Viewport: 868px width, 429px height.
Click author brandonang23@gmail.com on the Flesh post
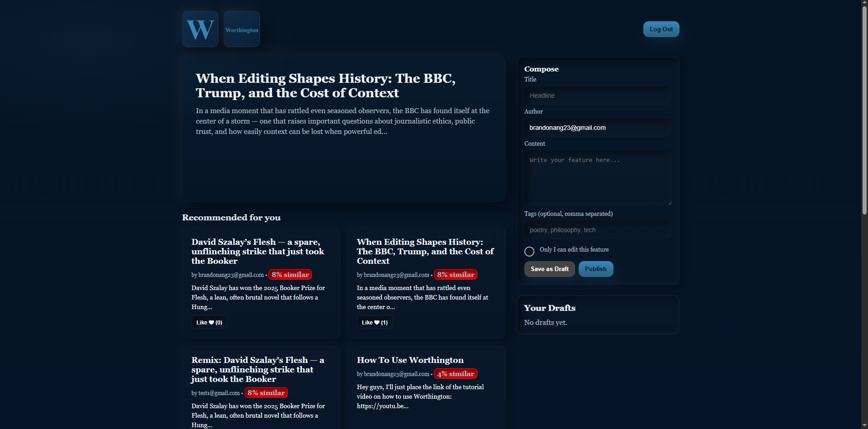[x=231, y=275]
